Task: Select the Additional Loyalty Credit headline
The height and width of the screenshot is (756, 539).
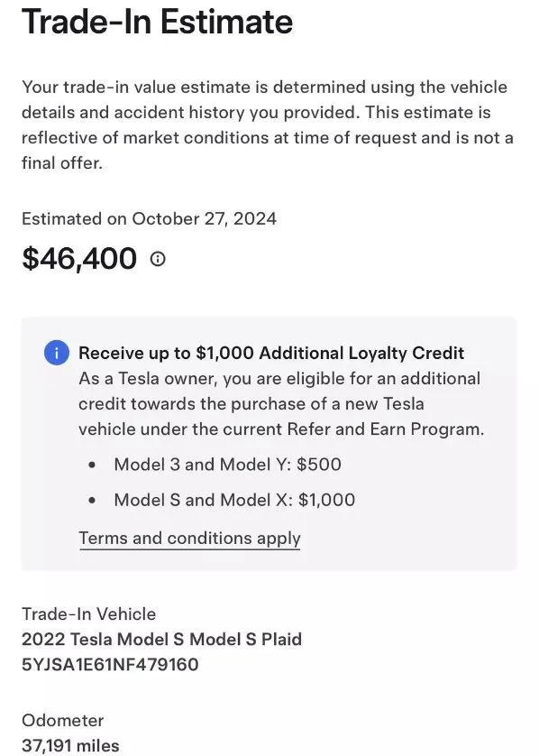Action: pos(270,353)
